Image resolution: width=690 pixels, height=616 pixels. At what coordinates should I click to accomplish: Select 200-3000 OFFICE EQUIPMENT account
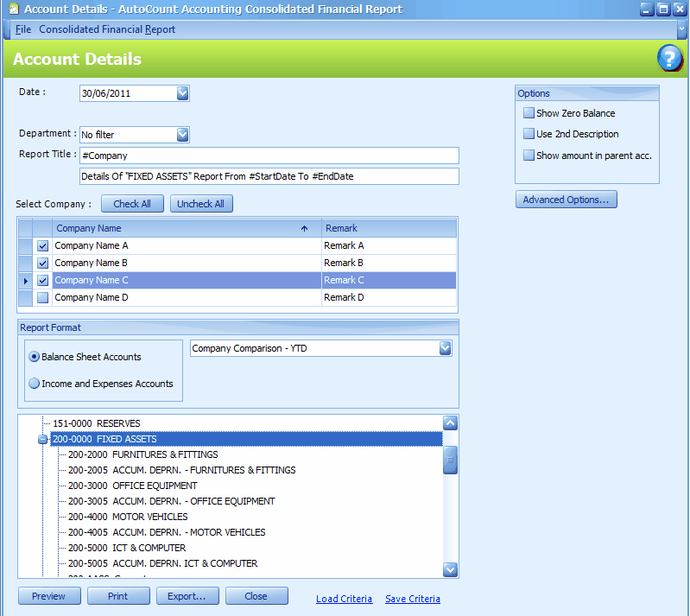pos(132,486)
